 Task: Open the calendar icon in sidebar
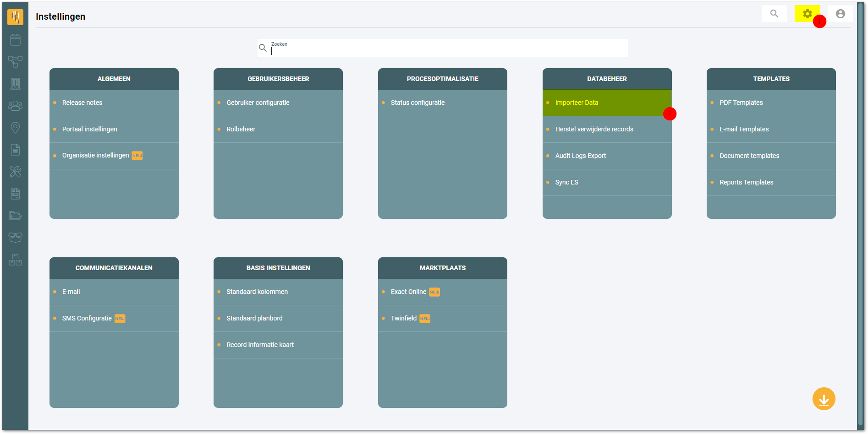coord(15,40)
